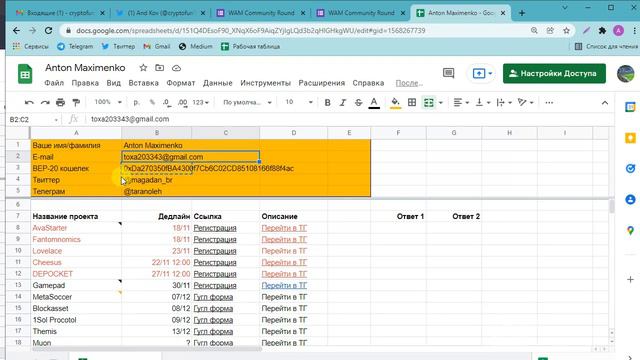The image size is (640, 360).
Task: Open the Правка menu
Action: (x=85, y=83)
